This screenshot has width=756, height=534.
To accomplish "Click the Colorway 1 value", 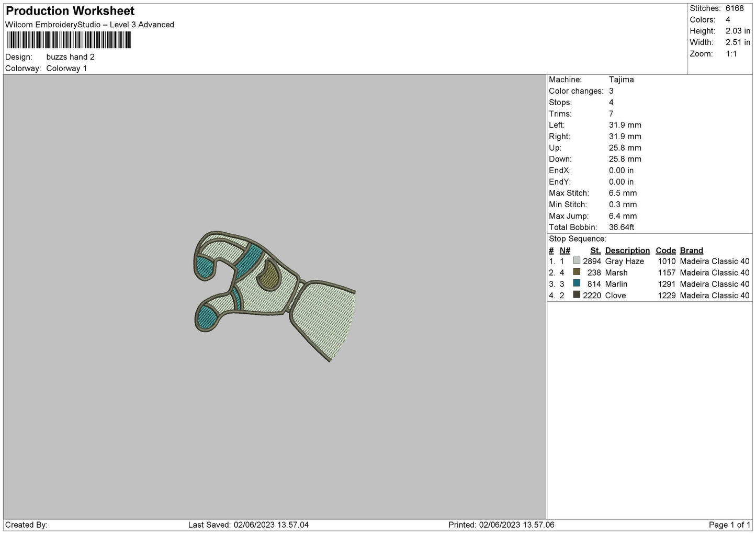I will pos(67,69).
